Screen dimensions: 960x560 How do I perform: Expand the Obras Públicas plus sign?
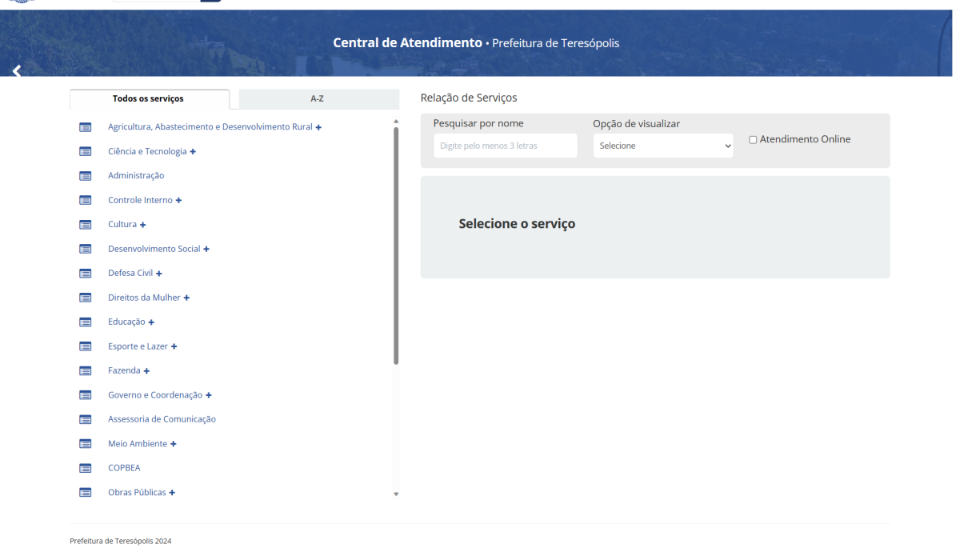[172, 493]
